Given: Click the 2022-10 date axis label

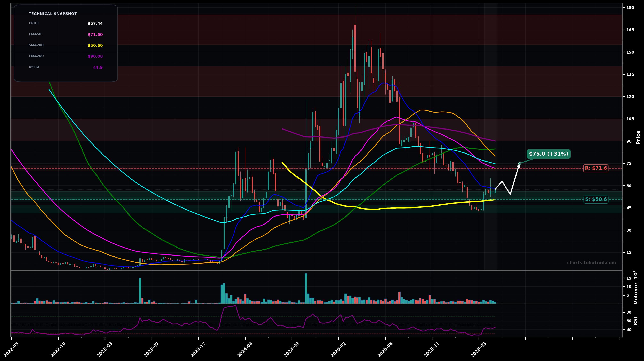Looking at the screenshot, I should (58, 349).
